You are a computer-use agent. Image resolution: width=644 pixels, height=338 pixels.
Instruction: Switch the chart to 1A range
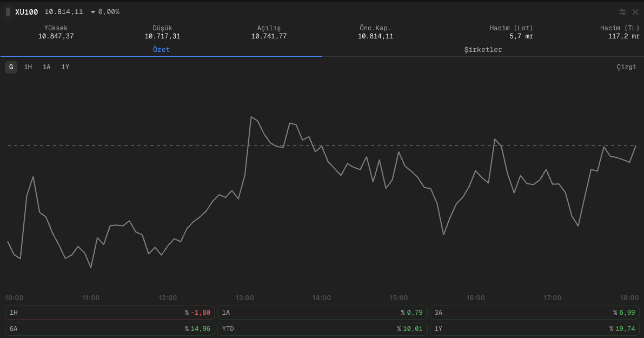click(47, 67)
